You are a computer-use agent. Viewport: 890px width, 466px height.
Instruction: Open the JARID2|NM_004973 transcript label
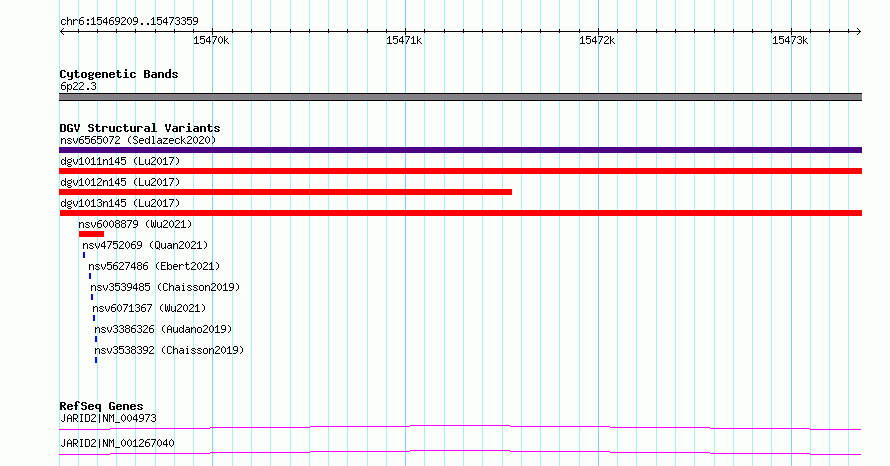(108, 418)
